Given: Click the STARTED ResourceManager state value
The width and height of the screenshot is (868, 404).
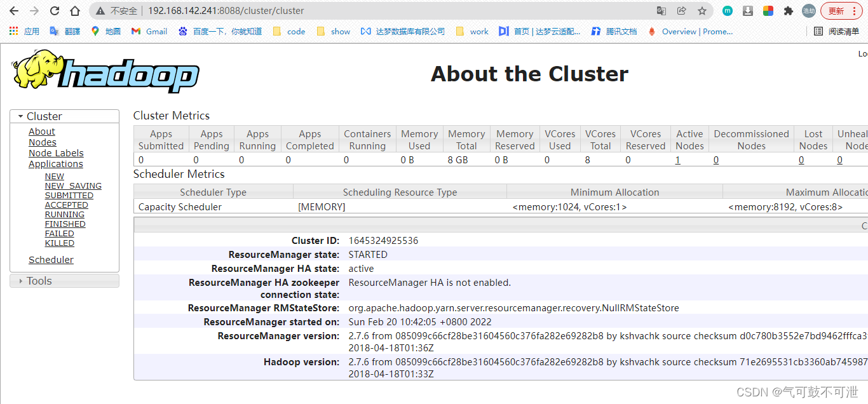Looking at the screenshot, I should pyautogui.click(x=368, y=255).
